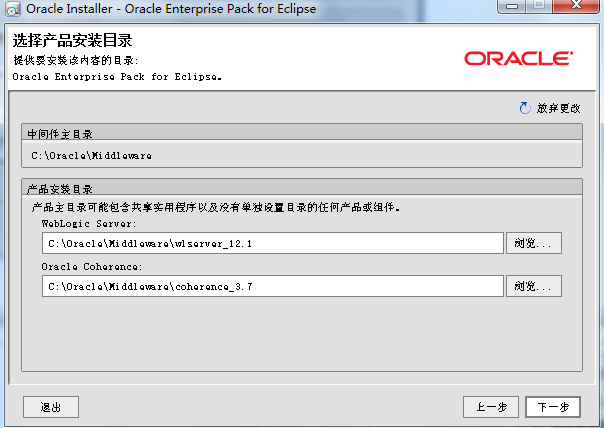Screen dimensions: 604x428
Task: Click the ORACLE logo
Action: (x=518, y=59)
